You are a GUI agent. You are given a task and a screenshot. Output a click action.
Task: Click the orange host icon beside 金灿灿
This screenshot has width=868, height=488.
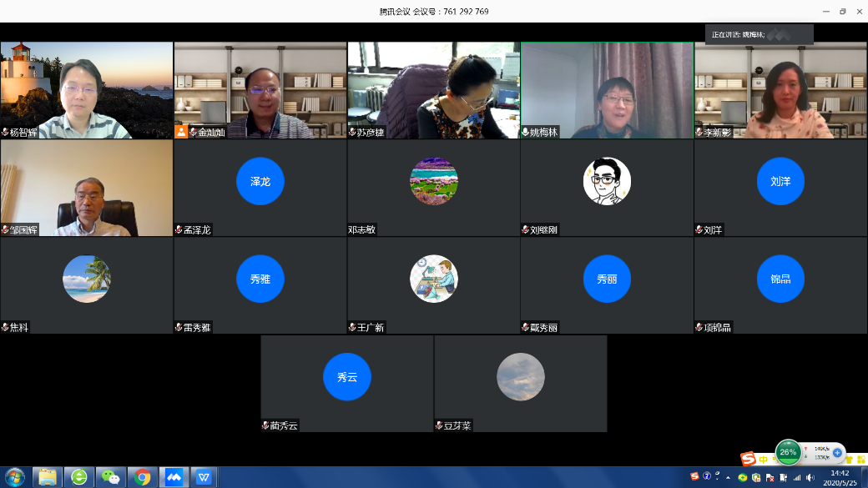click(181, 132)
